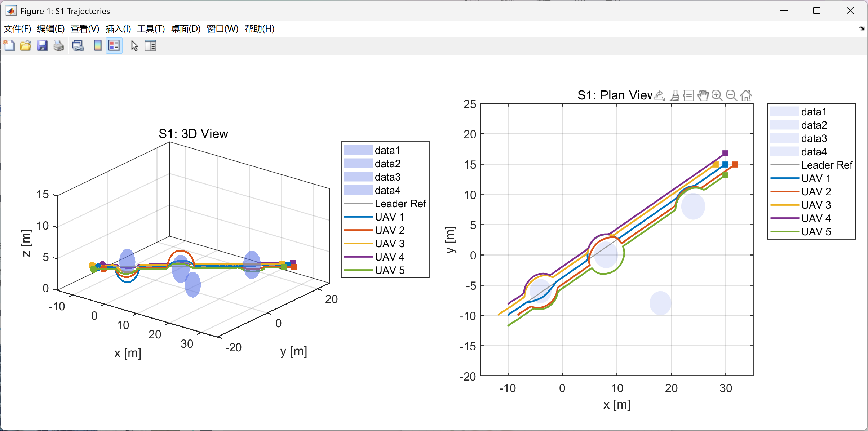Save figure using the floppy disk icon

(x=42, y=46)
